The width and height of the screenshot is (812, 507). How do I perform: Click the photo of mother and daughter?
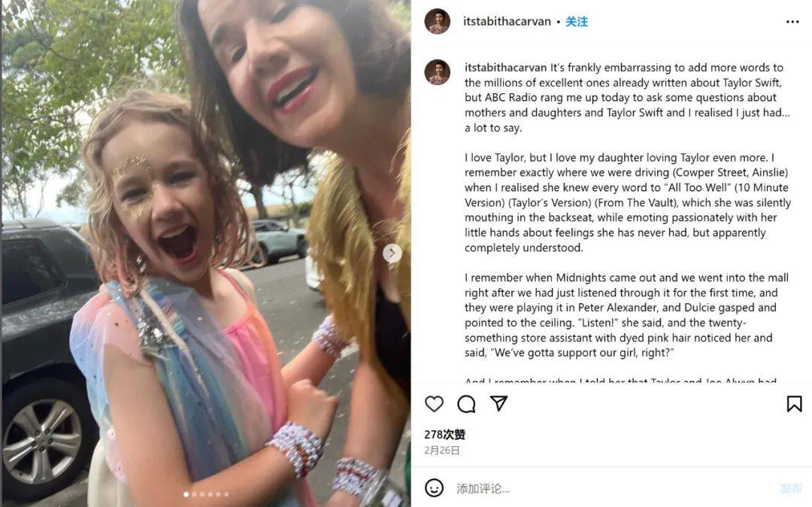205,254
